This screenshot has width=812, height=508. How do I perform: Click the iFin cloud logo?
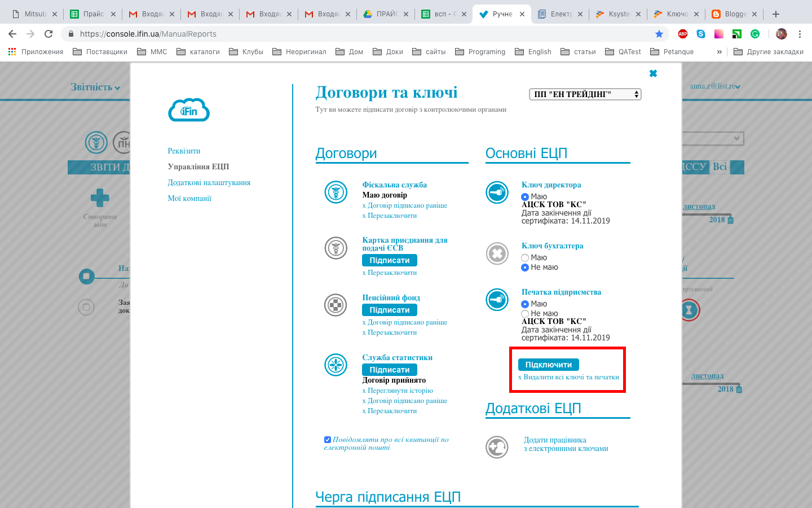click(188, 110)
